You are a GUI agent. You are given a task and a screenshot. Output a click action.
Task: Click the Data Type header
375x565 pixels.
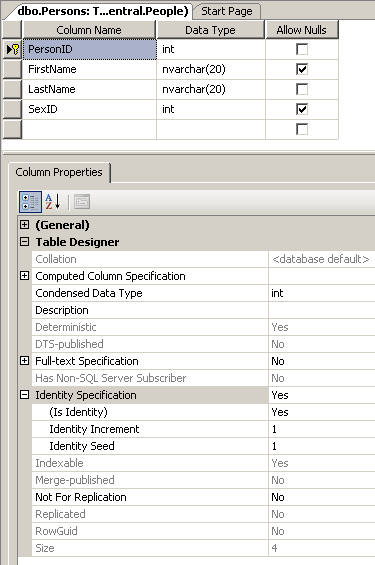click(x=210, y=30)
